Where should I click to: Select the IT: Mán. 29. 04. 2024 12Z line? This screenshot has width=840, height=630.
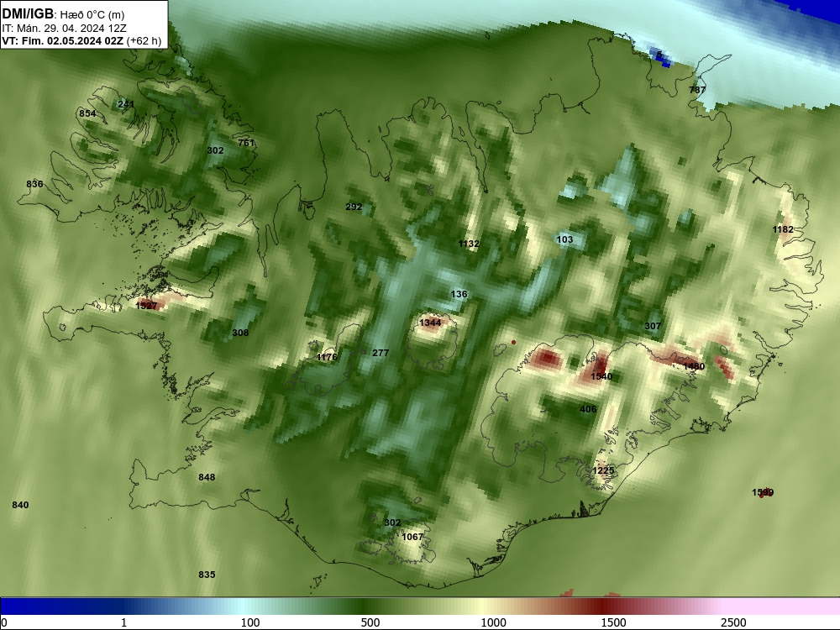64,29
